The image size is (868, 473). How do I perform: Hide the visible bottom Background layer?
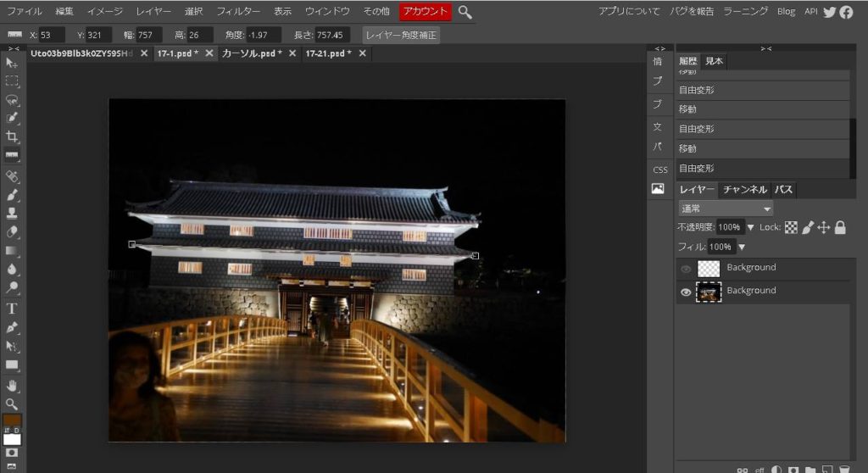point(686,292)
